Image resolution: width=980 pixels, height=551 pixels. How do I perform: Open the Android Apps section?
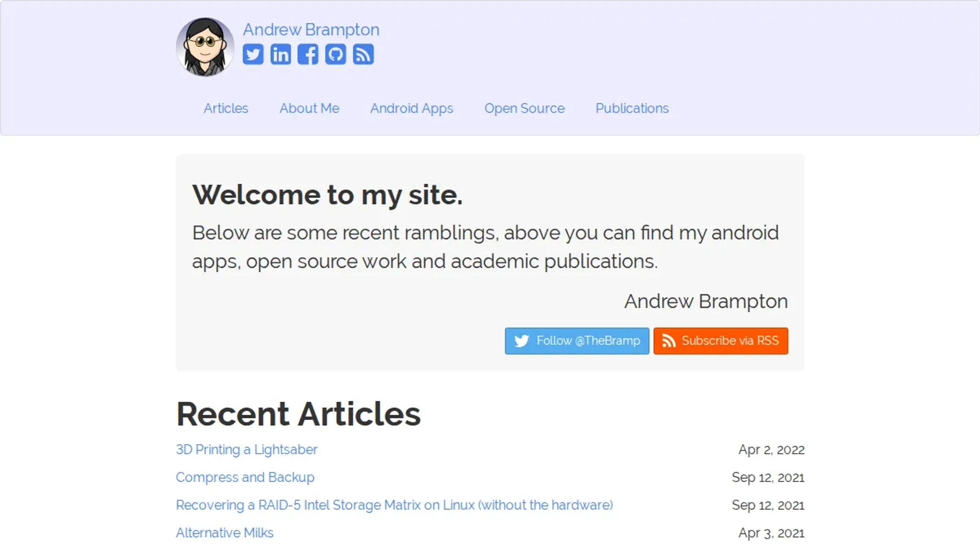pyautogui.click(x=412, y=109)
